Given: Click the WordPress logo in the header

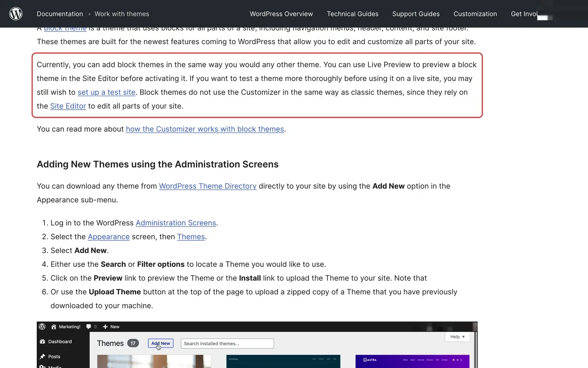Looking at the screenshot, I should (x=16, y=14).
